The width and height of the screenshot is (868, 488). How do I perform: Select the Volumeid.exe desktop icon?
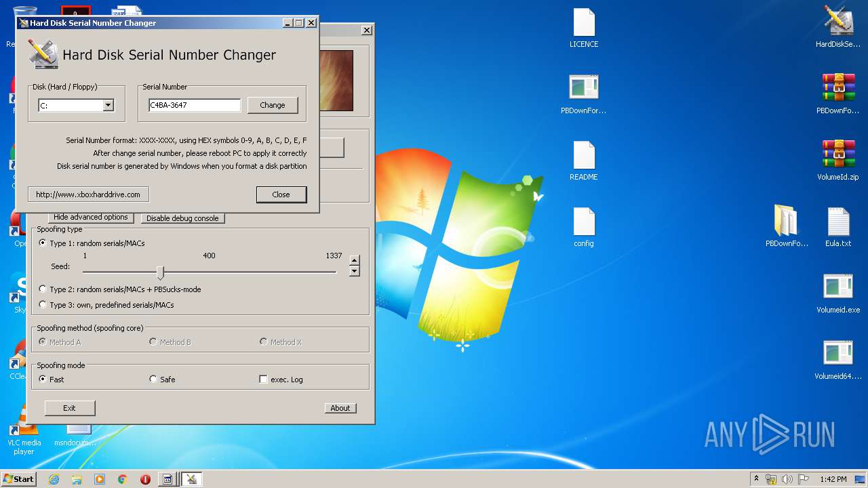(x=838, y=293)
